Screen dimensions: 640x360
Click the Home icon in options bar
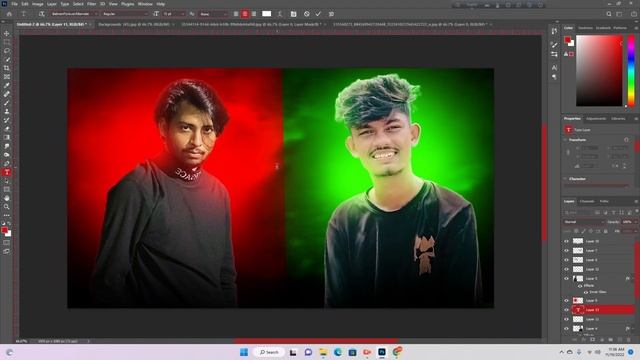9,14
